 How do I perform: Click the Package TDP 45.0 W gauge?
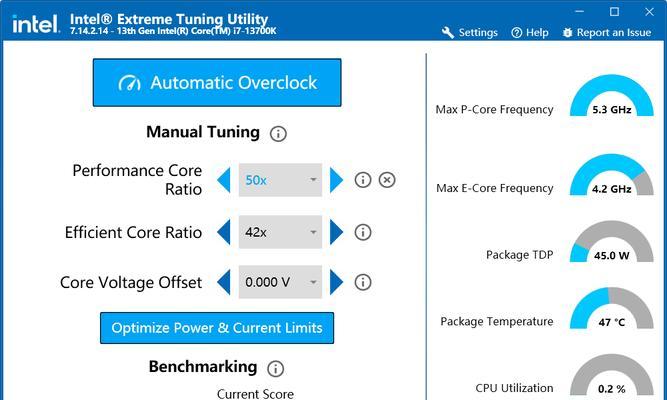click(x=612, y=241)
